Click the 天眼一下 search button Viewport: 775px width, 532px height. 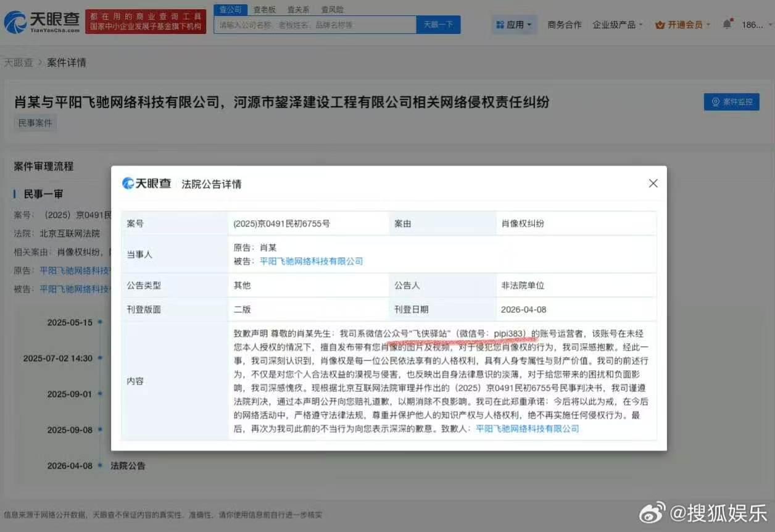[439, 25]
